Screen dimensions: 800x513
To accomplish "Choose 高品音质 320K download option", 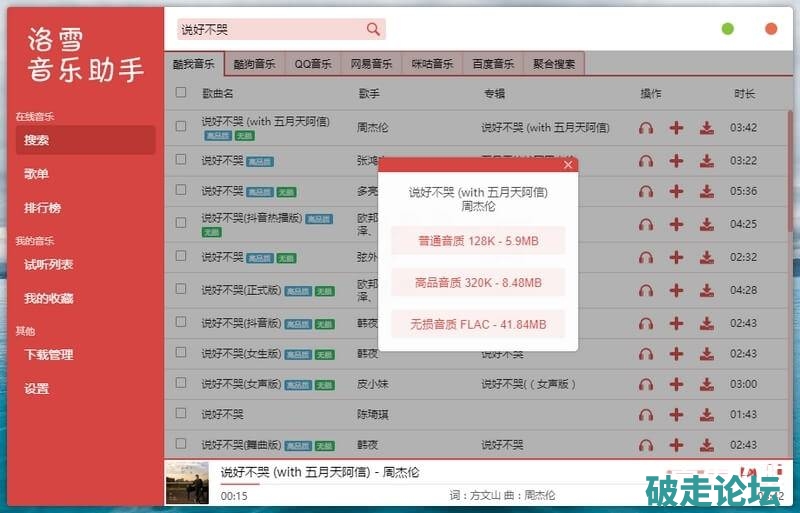I will pyautogui.click(x=478, y=282).
